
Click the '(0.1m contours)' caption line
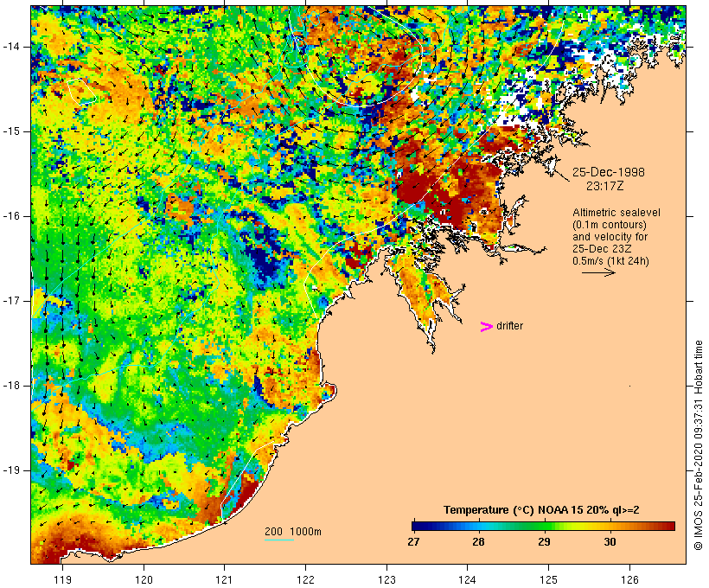tap(610, 225)
